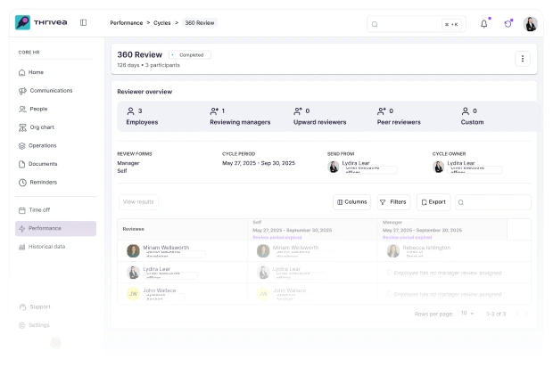Collapse the sidebar with panel toggle icon

pyautogui.click(x=83, y=22)
